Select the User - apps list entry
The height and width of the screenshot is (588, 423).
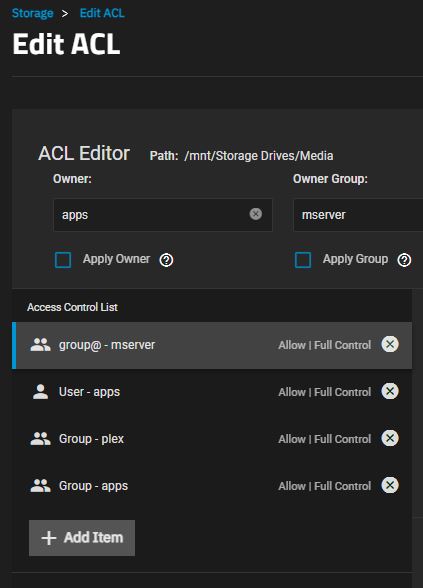212,392
